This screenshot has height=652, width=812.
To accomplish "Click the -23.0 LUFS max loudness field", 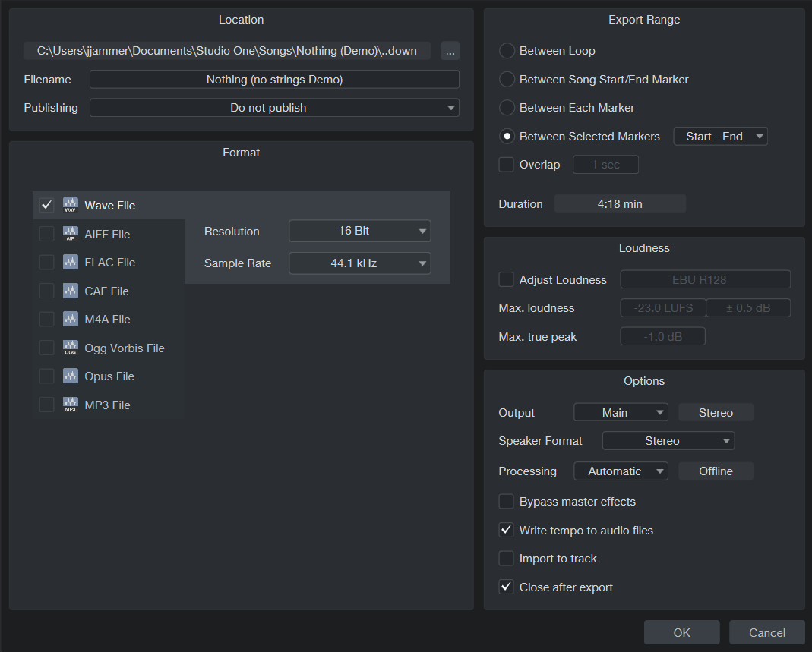I will [x=663, y=308].
